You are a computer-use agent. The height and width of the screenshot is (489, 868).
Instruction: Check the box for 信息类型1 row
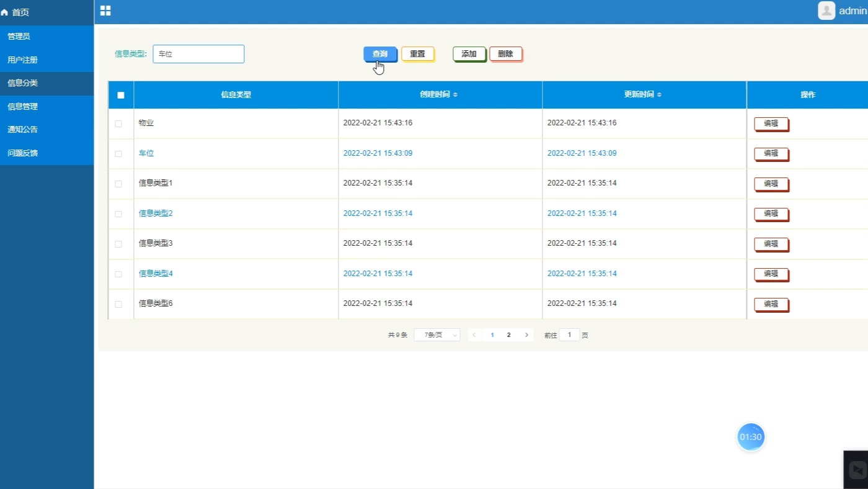pyautogui.click(x=118, y=184)
